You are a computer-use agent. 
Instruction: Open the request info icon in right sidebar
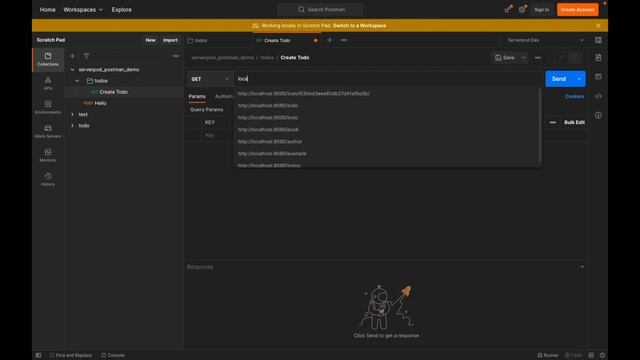point(598,116)
